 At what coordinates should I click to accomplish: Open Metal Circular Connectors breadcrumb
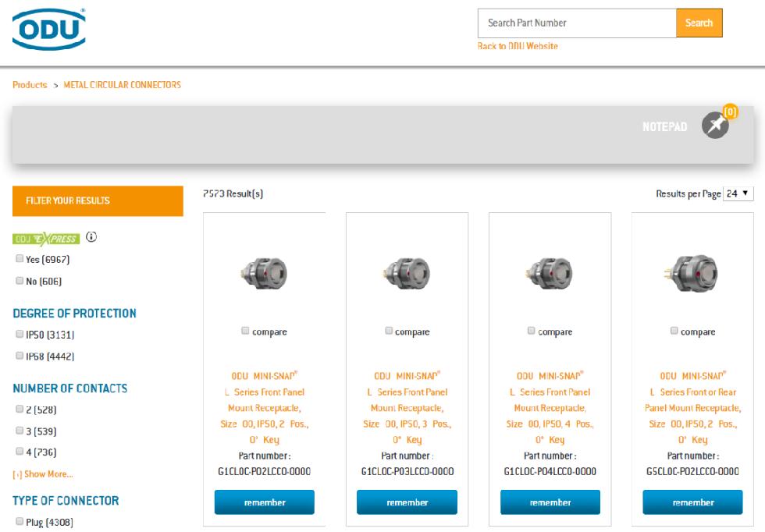(x=122, y=85)
